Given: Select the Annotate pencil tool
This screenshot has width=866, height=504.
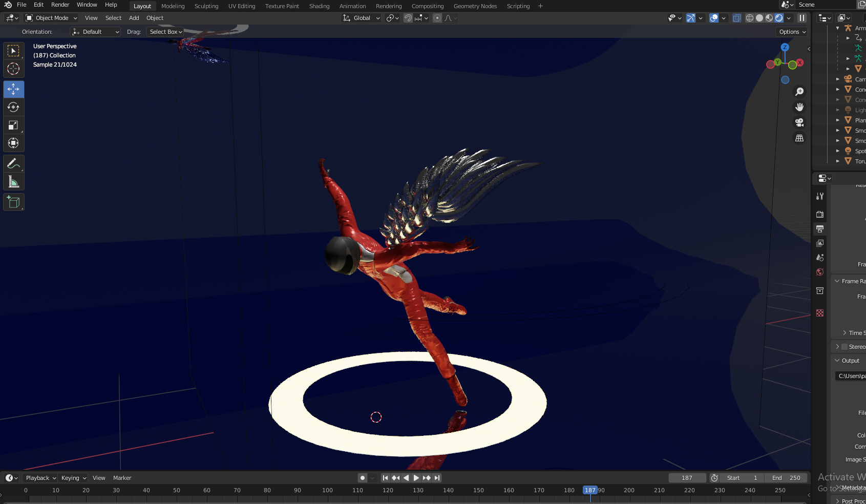Looking at the screenshot, I should [13, 164].
